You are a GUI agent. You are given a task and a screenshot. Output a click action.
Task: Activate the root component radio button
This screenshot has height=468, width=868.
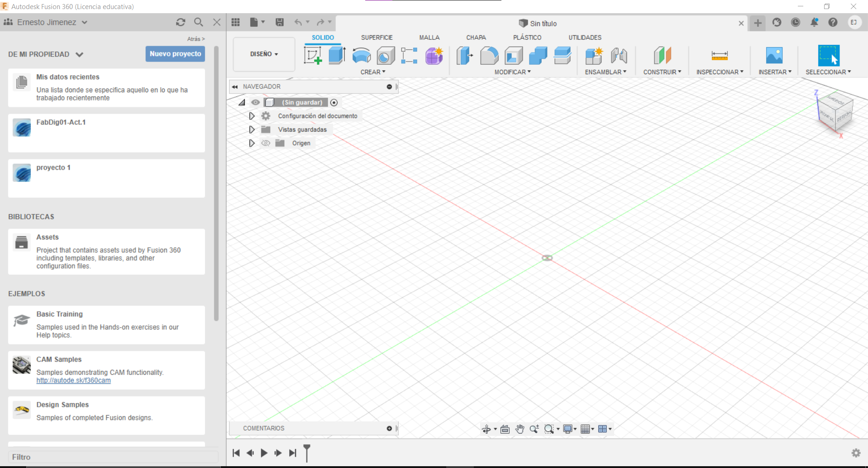(x=334, y=103)
